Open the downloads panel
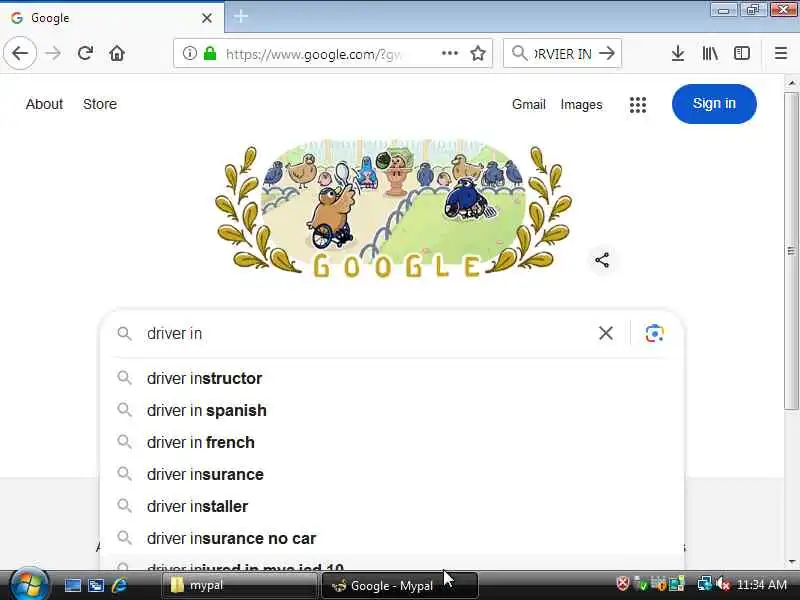 [678, 53]
